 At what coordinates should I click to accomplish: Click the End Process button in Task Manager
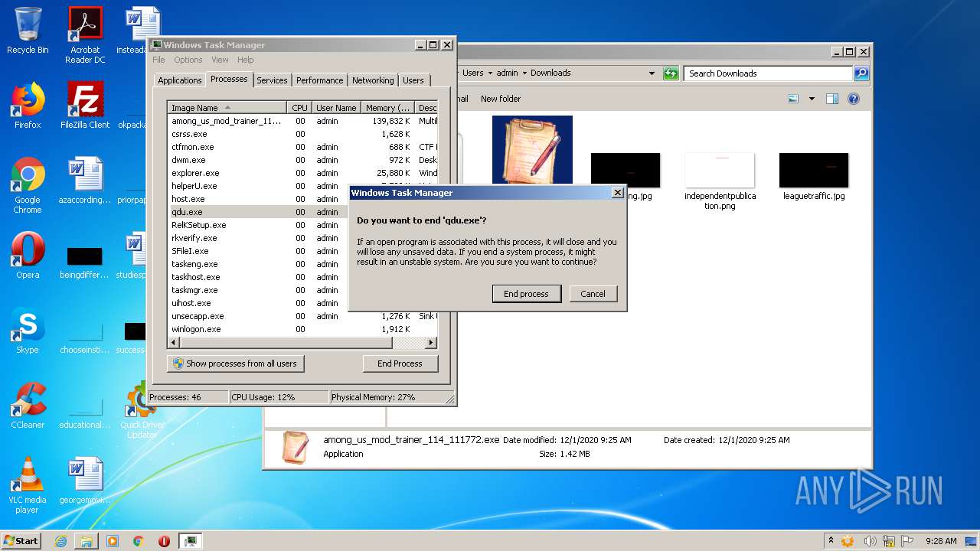400,364
